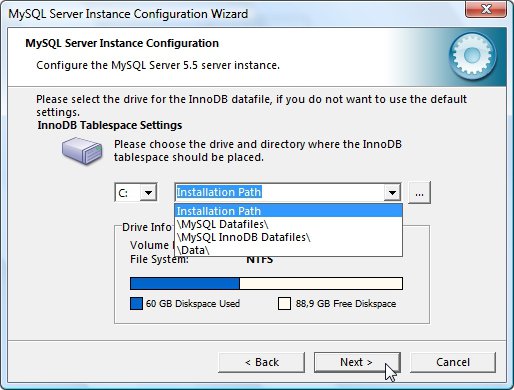The image size is (514, 390).
Task: Go to the previous step with Back
Action: coord(262,362)
